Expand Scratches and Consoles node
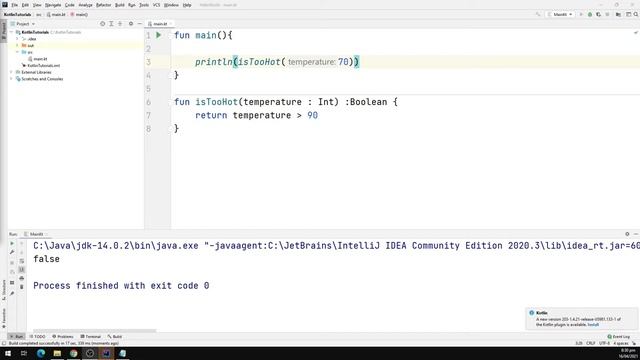 coord(11,79)
